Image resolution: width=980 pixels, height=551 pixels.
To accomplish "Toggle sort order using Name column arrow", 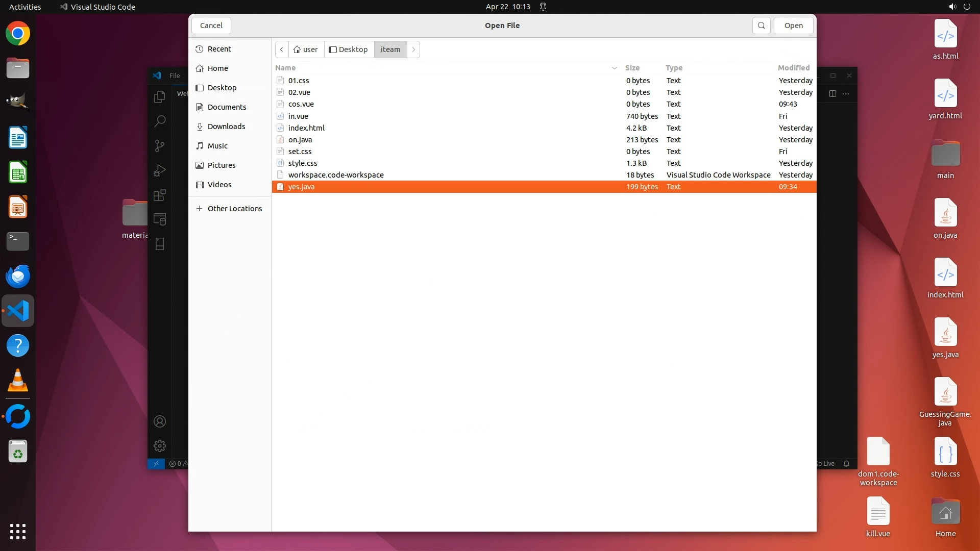I will (614, 68).
